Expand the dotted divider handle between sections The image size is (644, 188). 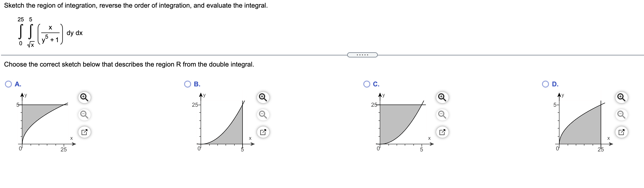click(362, 54)
